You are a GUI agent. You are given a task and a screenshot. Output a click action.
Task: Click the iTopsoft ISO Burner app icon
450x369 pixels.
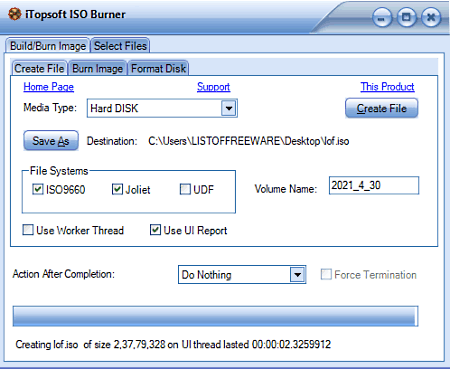coord(15,14)
